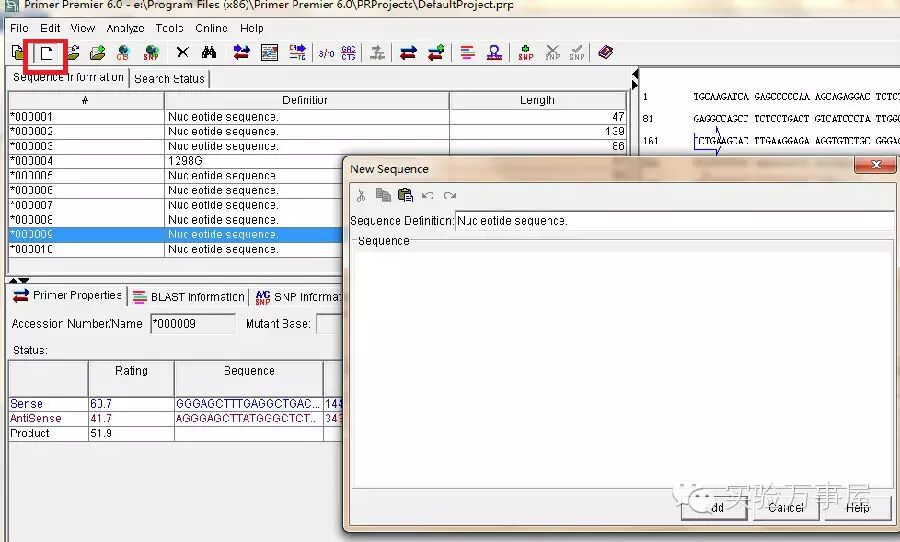Select sequence row *000006

(176, 191)
